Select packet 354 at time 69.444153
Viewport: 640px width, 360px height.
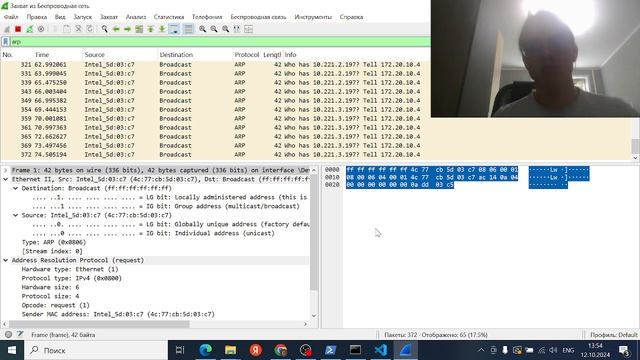tap(215, 109)
